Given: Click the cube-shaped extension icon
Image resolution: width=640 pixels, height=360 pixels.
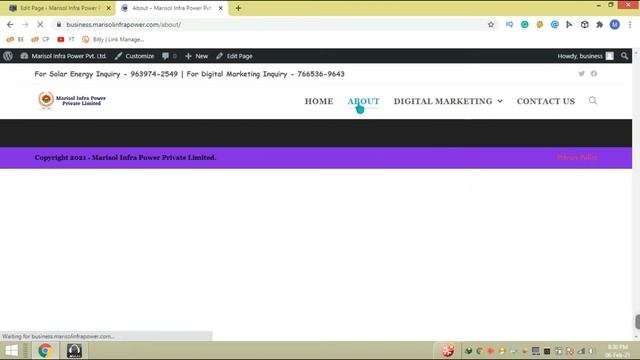Looking at the screenshot, I should [x=584, y=24].
